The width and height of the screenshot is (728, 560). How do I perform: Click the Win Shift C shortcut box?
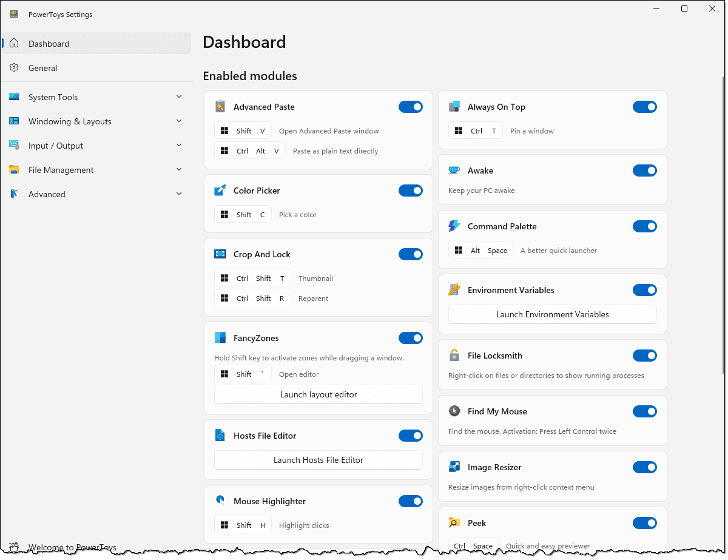pyautogui.click(x=243, y=215)
